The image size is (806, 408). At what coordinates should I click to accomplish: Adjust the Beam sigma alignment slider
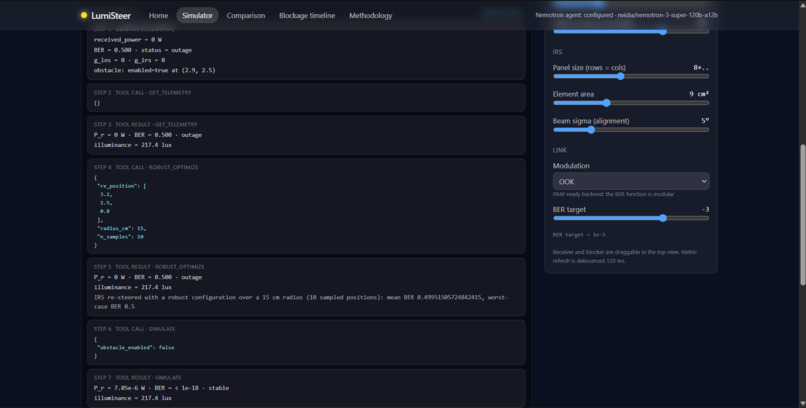631,129
